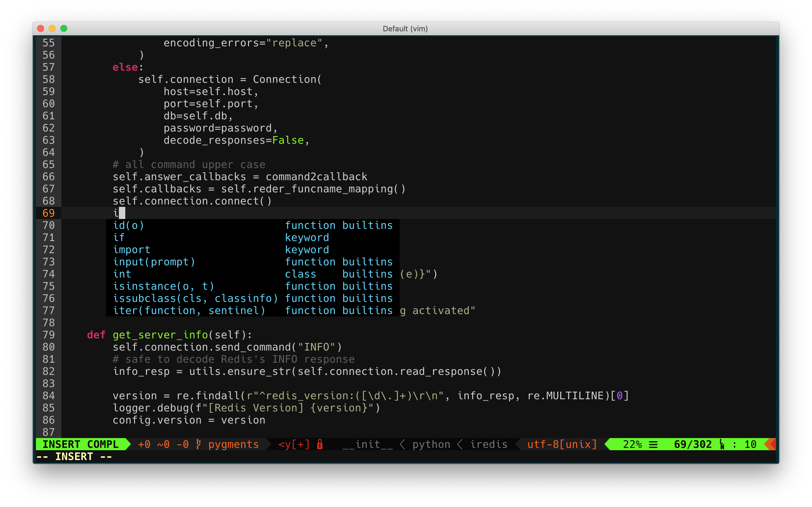Click utf-8[unix] encoding segment in statusline
Screen dimensions: 812x507
562,444
